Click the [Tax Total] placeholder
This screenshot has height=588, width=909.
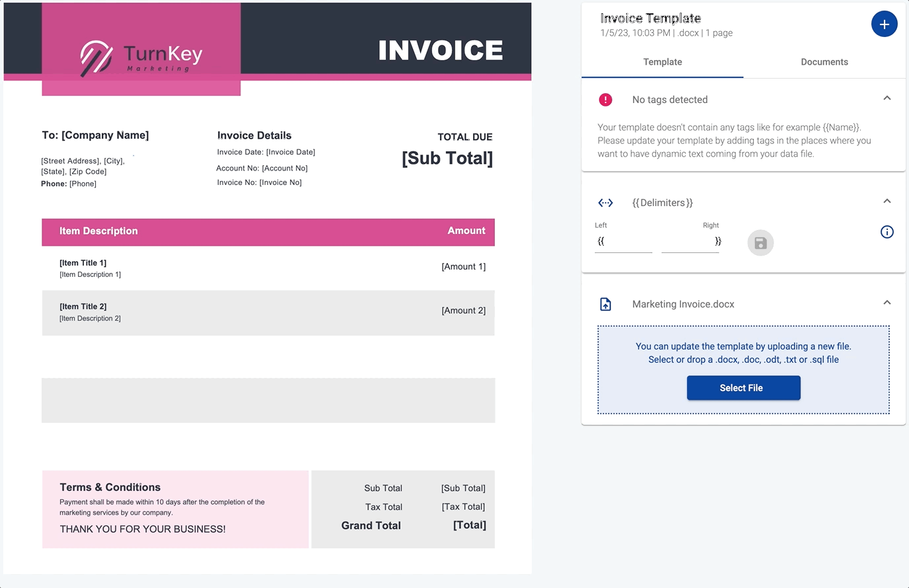click(x=463, y=507)
